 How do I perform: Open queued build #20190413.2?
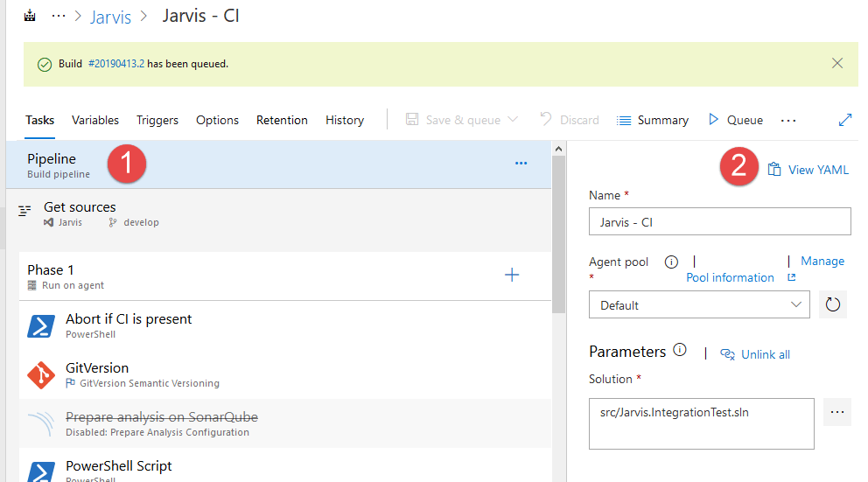pyautogui.click(x=116, y=64)
